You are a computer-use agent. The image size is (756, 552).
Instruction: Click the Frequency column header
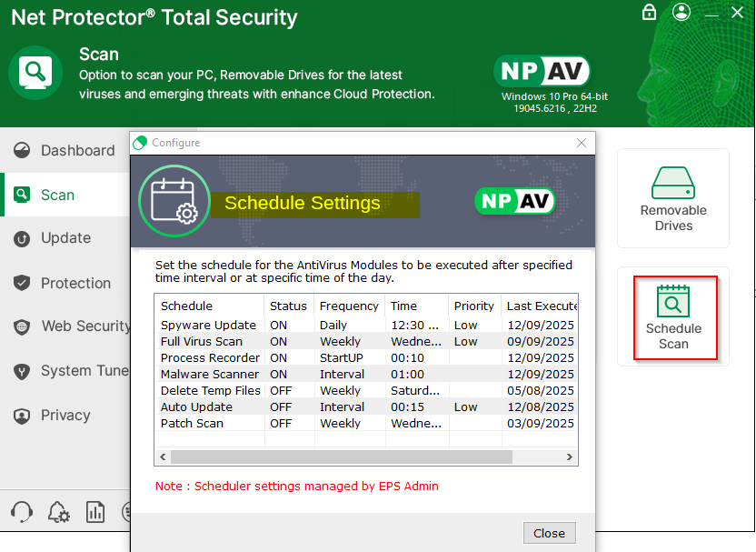click(349, 306)
